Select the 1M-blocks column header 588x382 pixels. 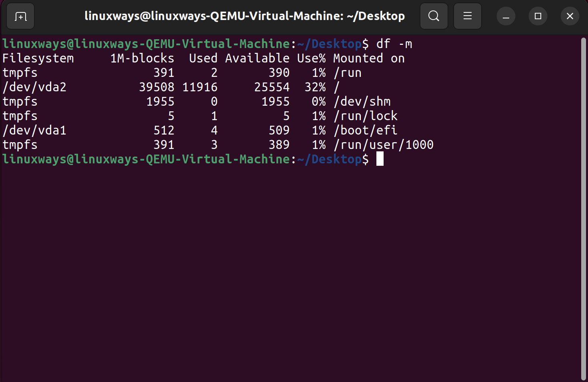point(142,58)
